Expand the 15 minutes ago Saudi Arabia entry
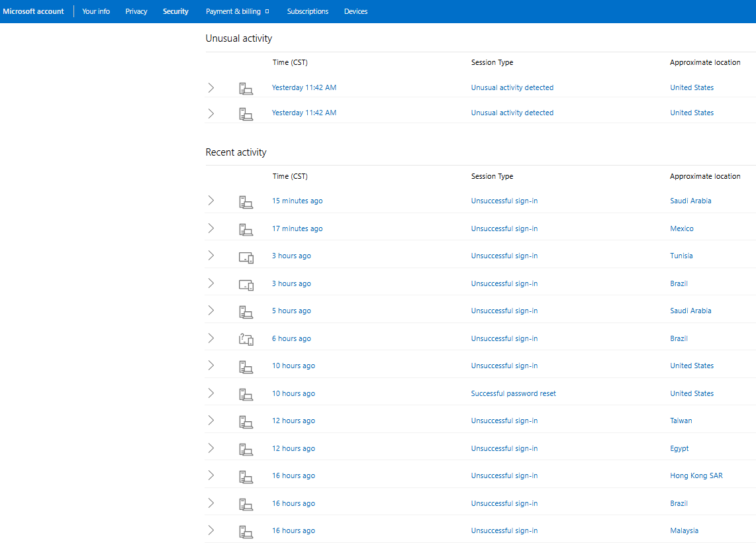Viewport: 756px width, 543px height. tap(211, 201)
